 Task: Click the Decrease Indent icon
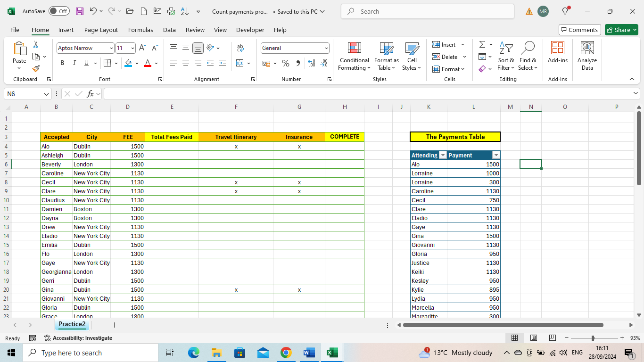pos(210,63)
